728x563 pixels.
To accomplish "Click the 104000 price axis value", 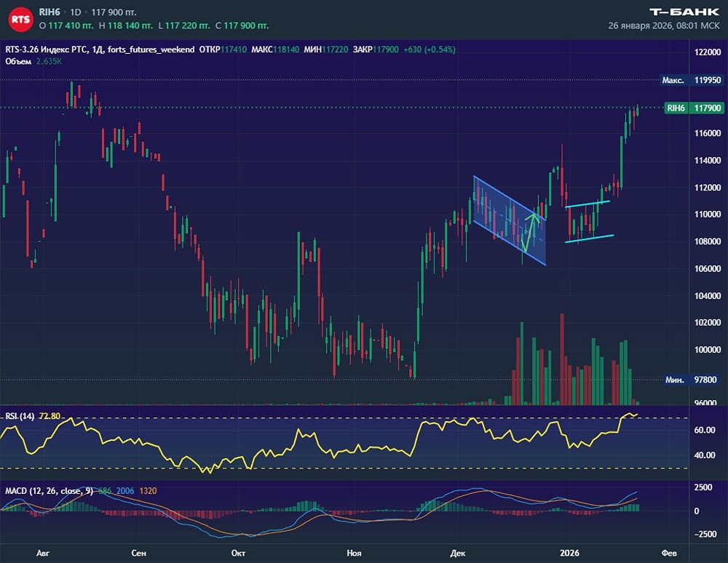I will pos(708,295).
